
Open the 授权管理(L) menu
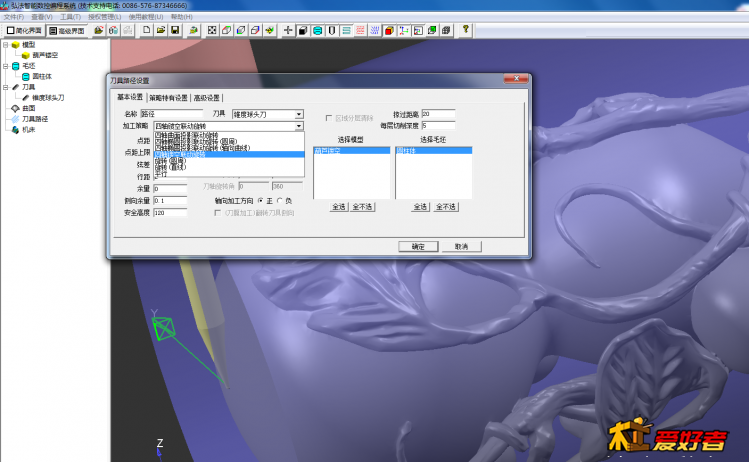104,17
